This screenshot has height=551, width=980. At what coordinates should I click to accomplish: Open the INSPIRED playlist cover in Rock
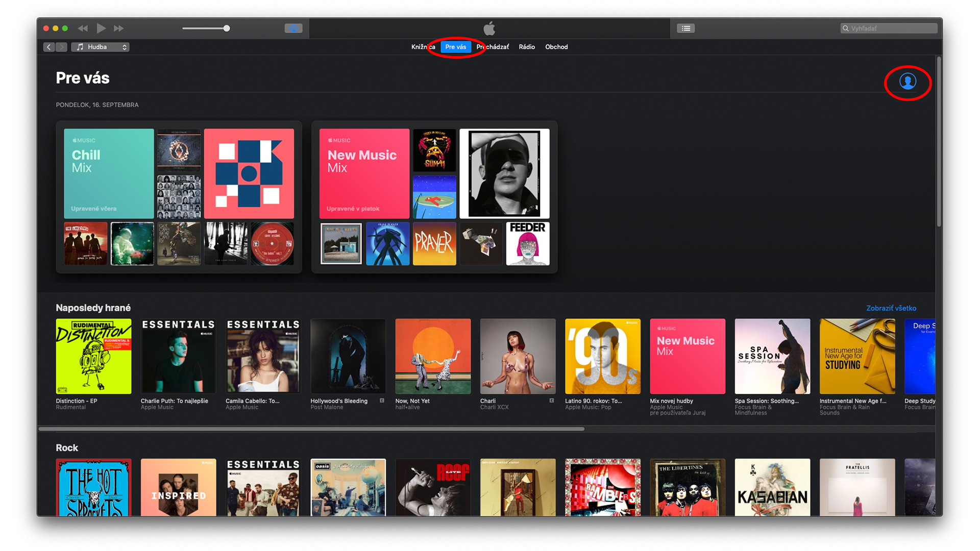tap(178, 487)
